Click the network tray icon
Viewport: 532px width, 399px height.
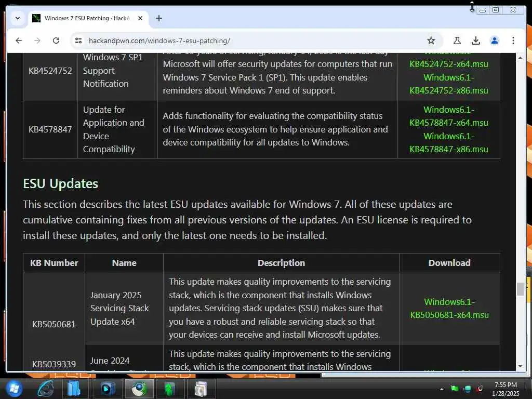(467, 389)
